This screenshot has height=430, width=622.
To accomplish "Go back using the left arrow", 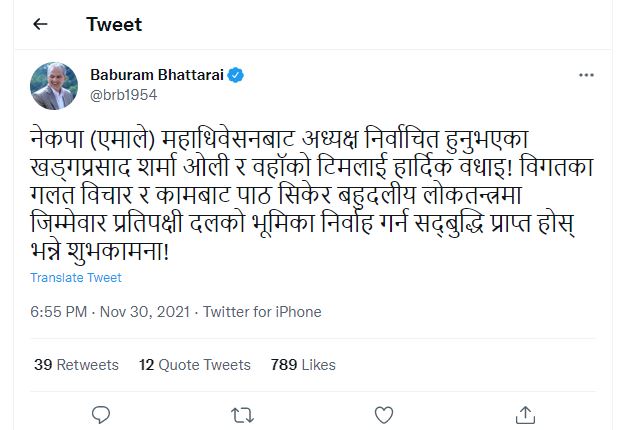I will coord(40,24).
